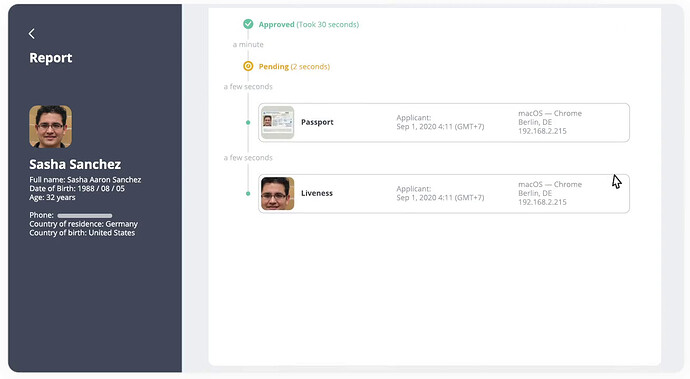
Task: Select the Date of Birth line
Action: [x=77, y=188]
